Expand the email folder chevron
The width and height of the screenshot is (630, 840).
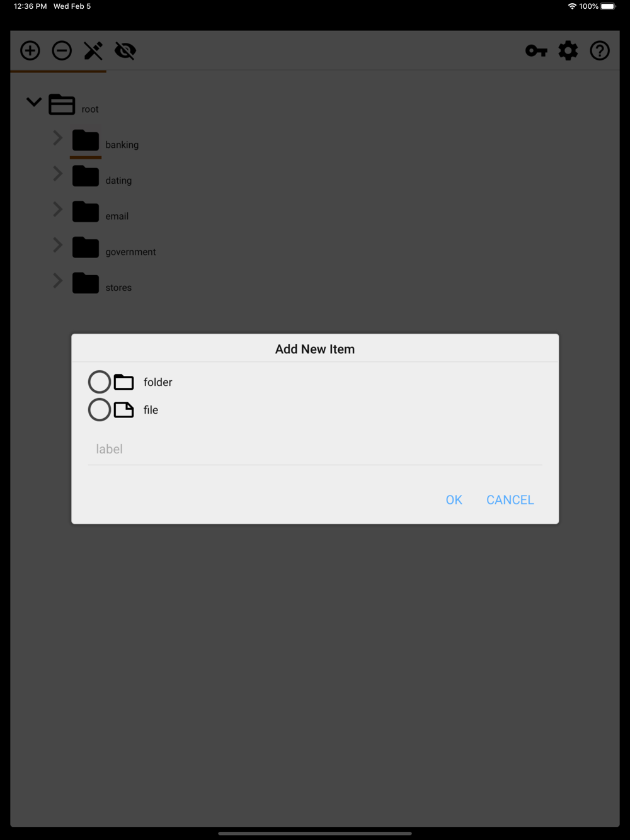57,209
